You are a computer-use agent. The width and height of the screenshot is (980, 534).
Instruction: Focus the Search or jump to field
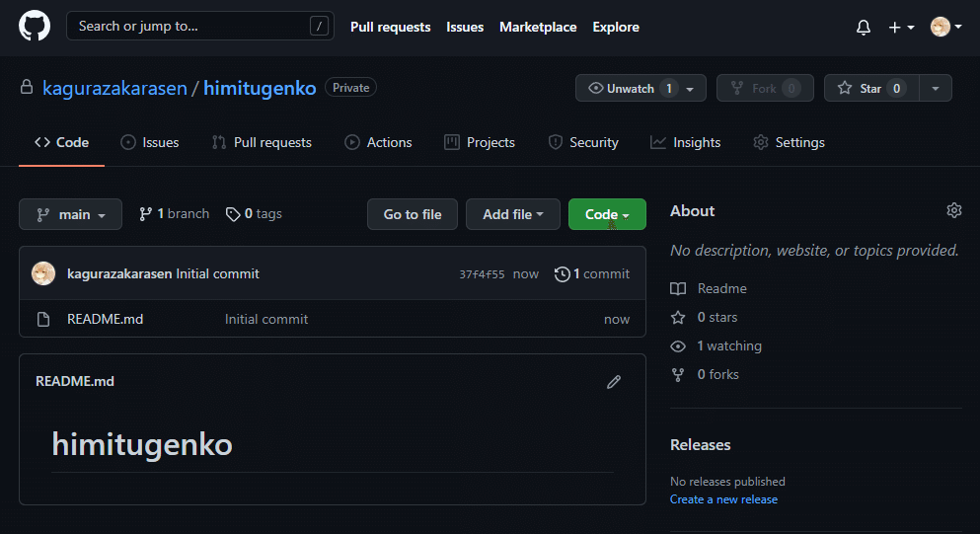pos(200,27)
